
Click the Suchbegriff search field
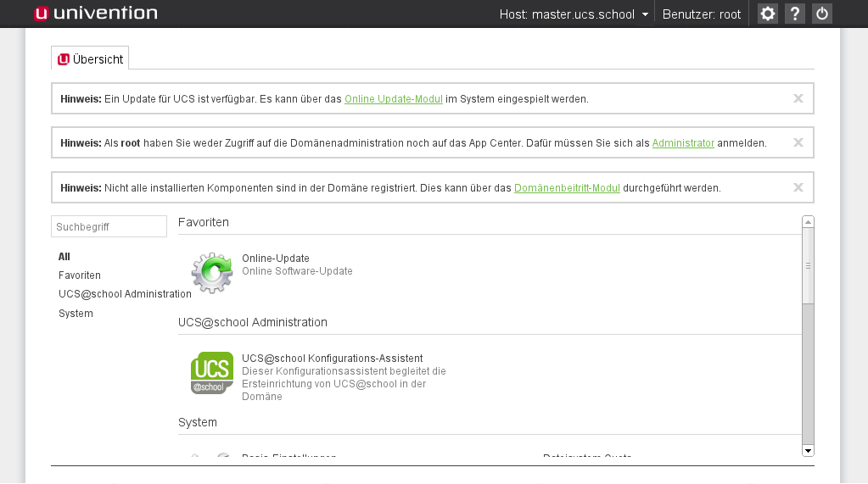[x=109, y=226]
